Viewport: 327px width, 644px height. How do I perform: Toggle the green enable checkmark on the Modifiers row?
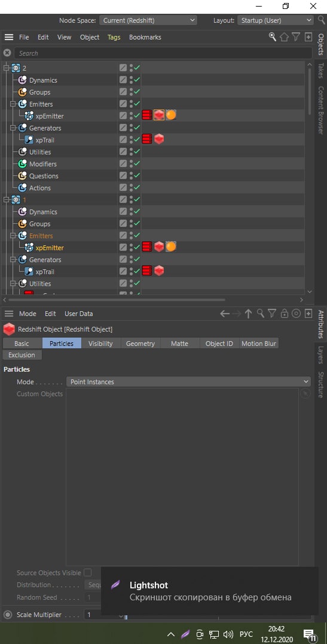(x=137, y=163)
